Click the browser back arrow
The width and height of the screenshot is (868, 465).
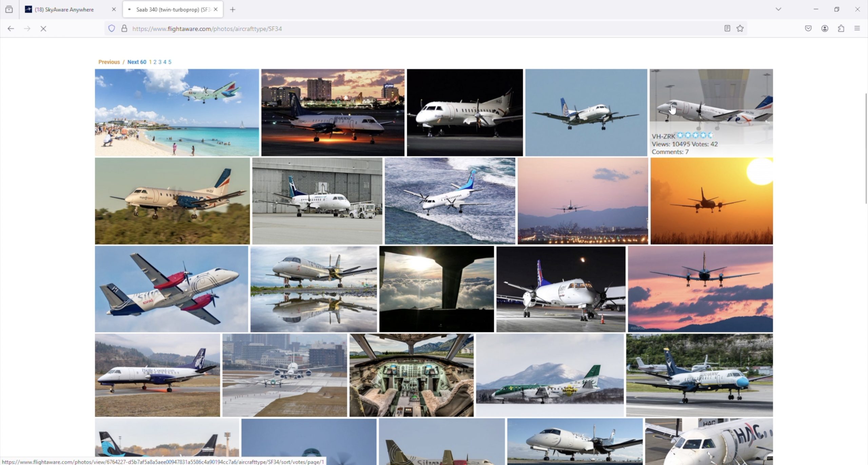click(x=11, y=29)
